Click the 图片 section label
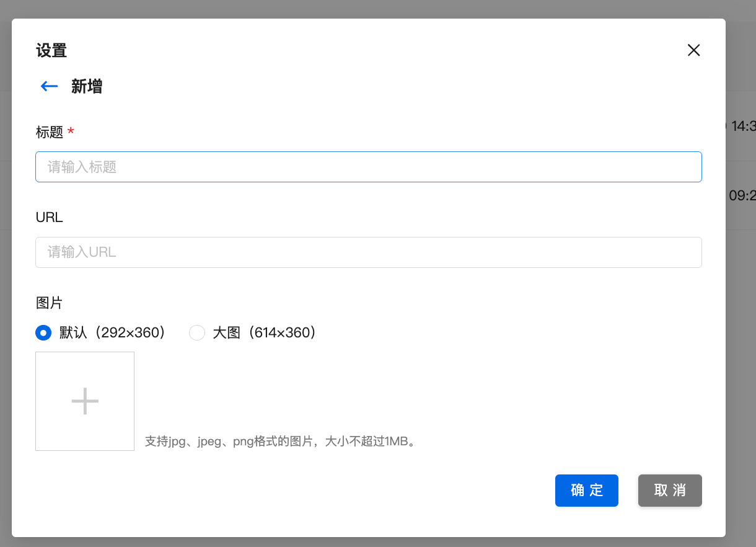The width and height of the screenshot is (756, 547). 50,303
